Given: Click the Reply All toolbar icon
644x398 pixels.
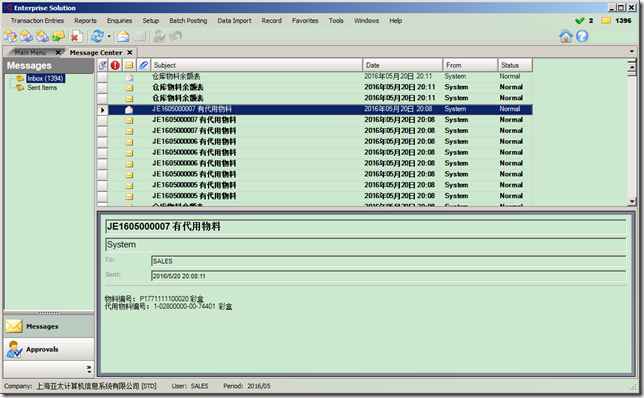Looking at the screenshot, I should 42,37.
